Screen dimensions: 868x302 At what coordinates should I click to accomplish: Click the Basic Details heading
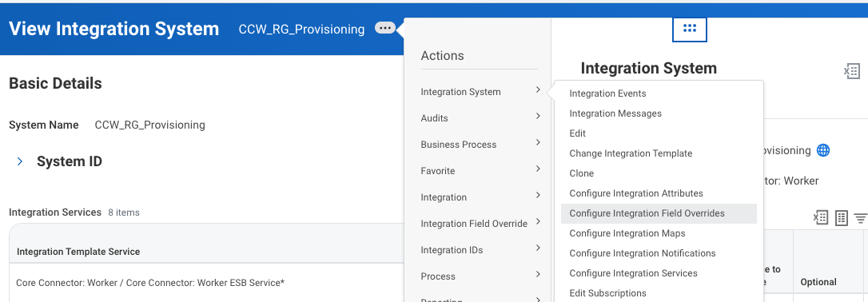[55, 84]
